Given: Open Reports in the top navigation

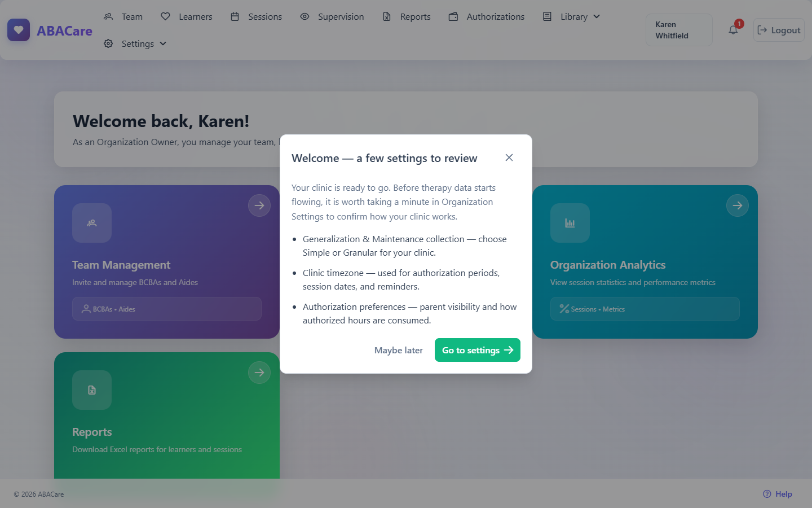Looking at the screenshot, I should click(x=407, y=16).
